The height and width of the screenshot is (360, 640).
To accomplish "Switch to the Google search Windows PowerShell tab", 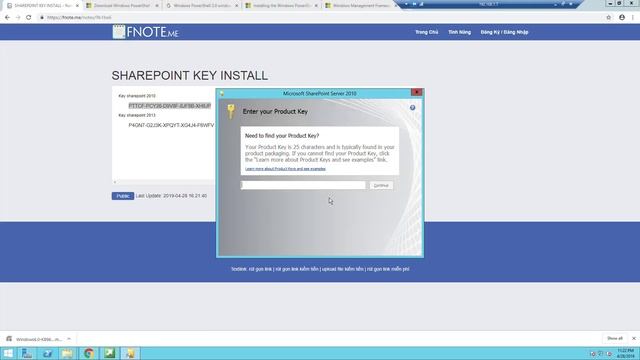I will coord(202,6).
